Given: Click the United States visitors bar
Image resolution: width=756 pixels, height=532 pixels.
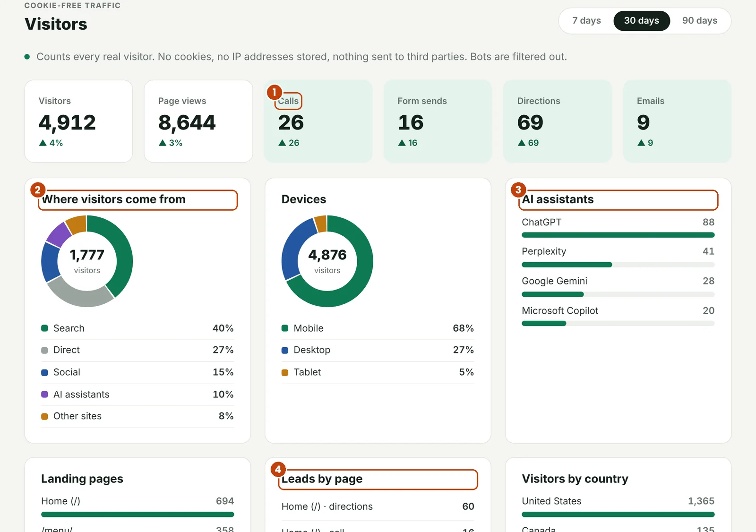Looking at the screenshot, I should (618, 515).
